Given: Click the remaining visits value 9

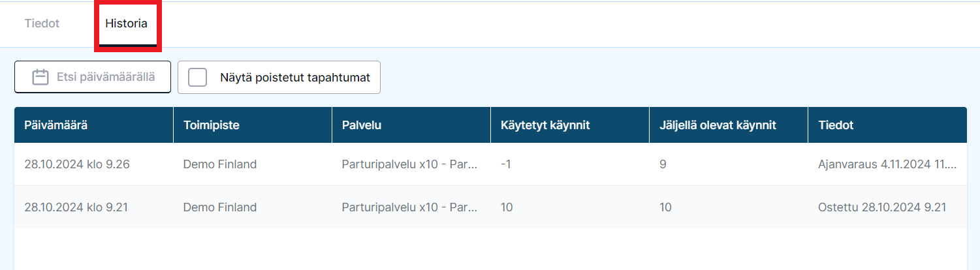Looking at the screenshot, I should tap(663, 164).
